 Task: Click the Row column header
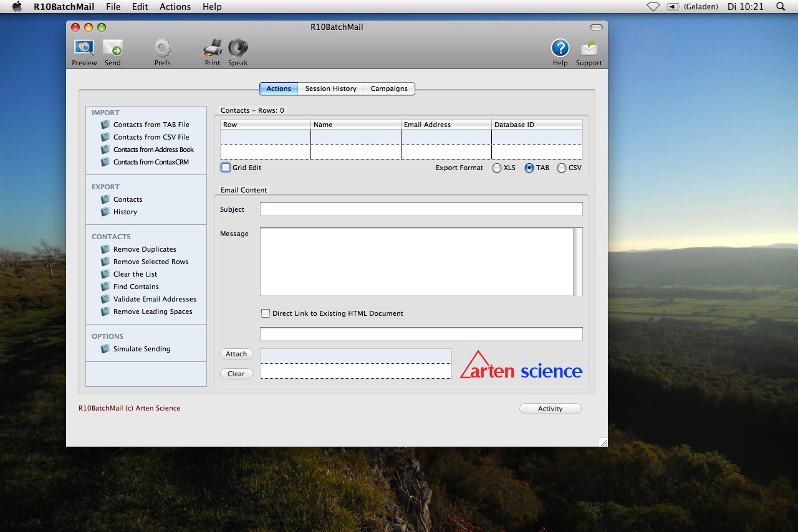[x=266, y=125]
